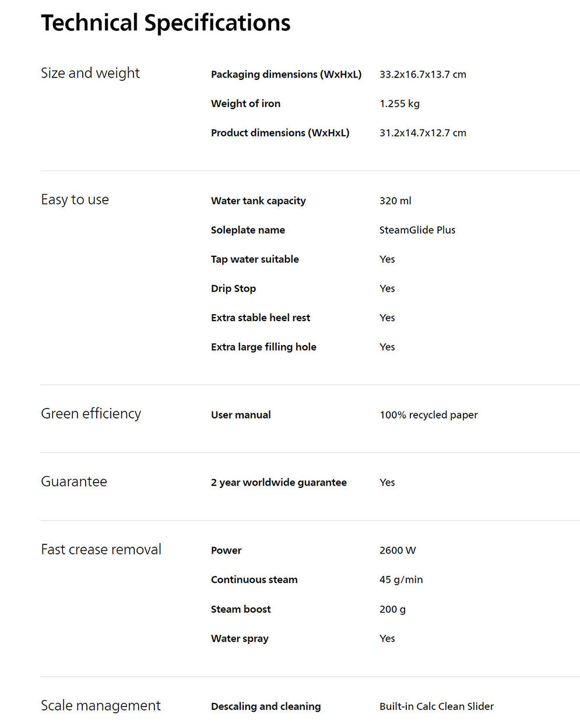Select the 2 year worldwide guarantee label
Image resolution: width=580 pixels, height=728 pixels.
pyautogui.click(x=279, y=483)
